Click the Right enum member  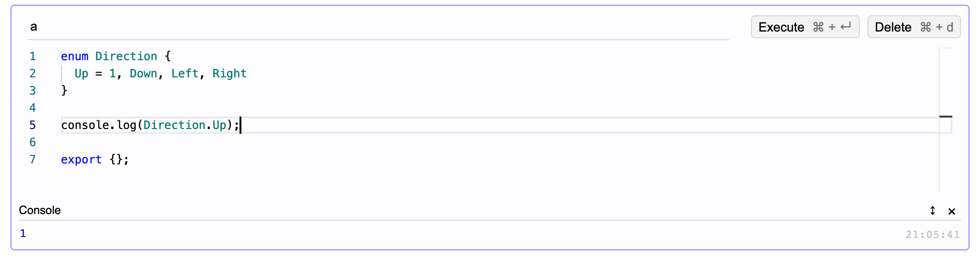click(x=229, y=74)
